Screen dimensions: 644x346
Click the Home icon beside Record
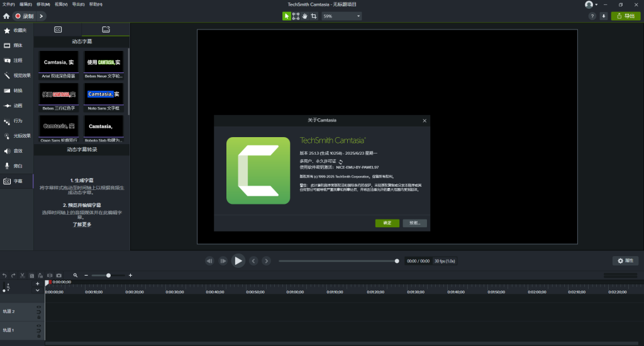[6, 16]
